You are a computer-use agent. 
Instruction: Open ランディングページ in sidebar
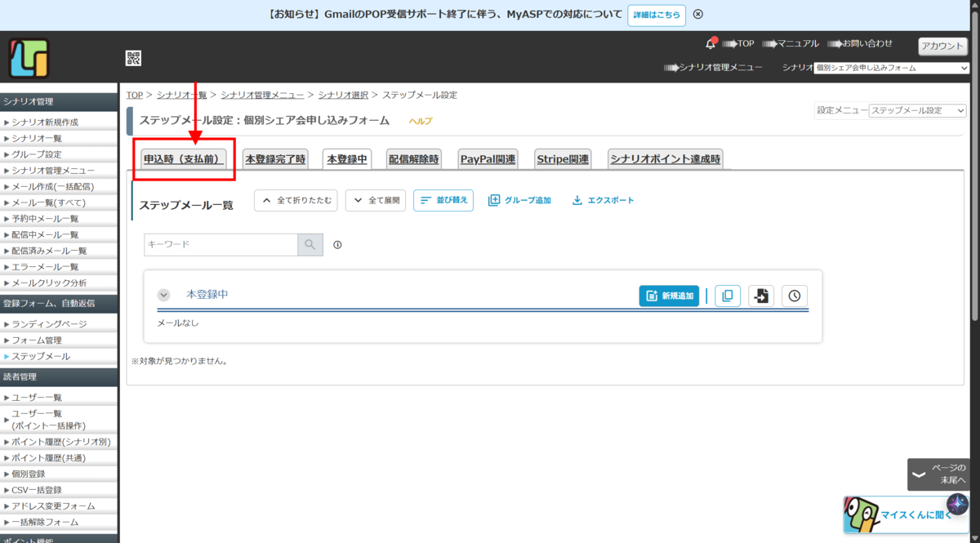pyautogui.click(x=49, y=324)
